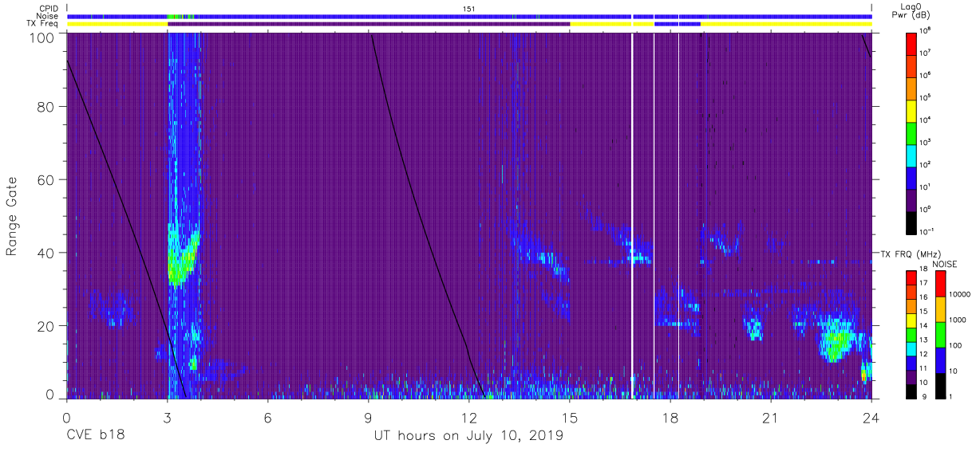980x452 pixels.
Task: Click the x-axis tick label "21"
Action: pos(771,418)
